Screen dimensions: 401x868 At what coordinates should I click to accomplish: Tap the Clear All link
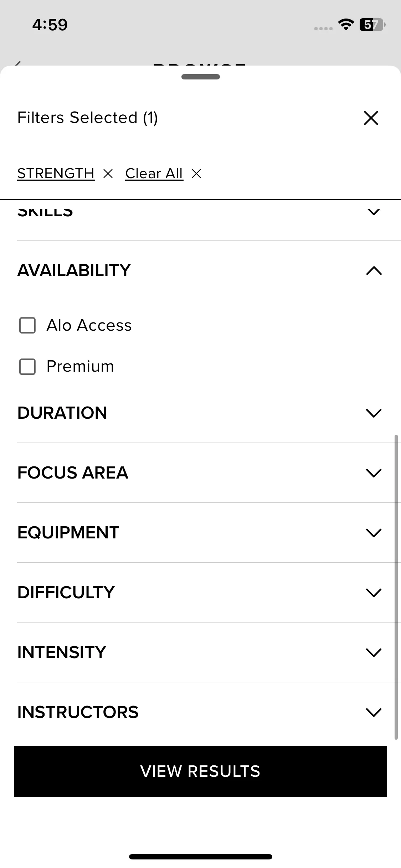pyautogui.click(x=154, y=174)
